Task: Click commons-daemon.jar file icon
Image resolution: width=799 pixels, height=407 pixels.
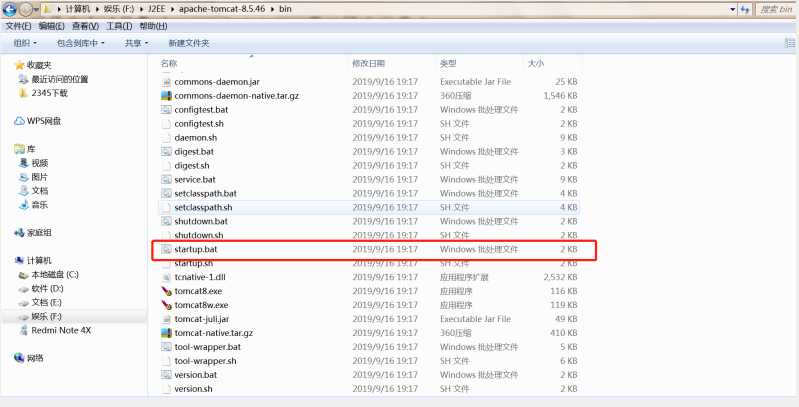Action: [166, 82]
